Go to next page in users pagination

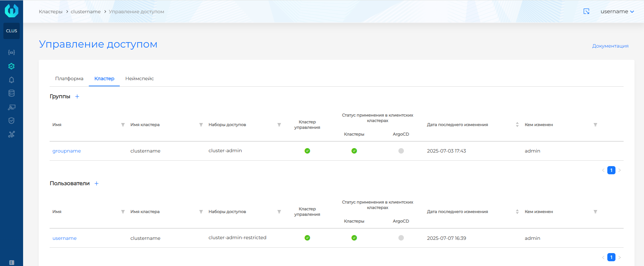click(x=620, y=257)
